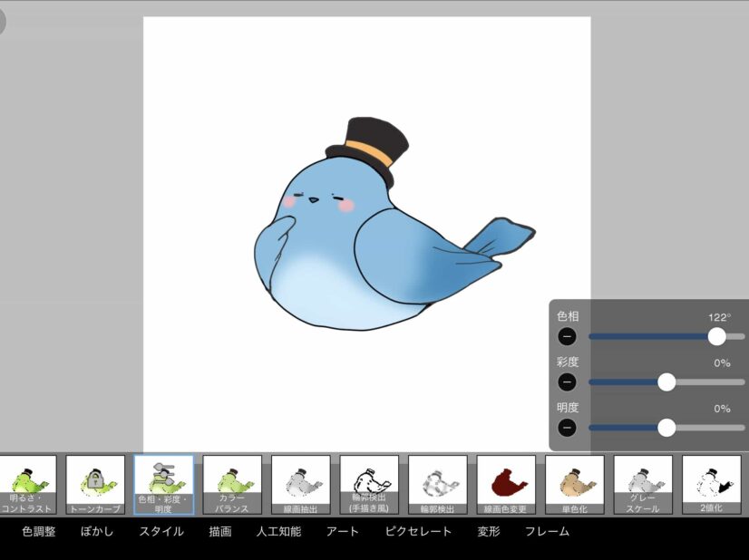Viewport: 749px width, 560px height.
Task: Open the 色調整 category tab
Action: coord(39,532)
